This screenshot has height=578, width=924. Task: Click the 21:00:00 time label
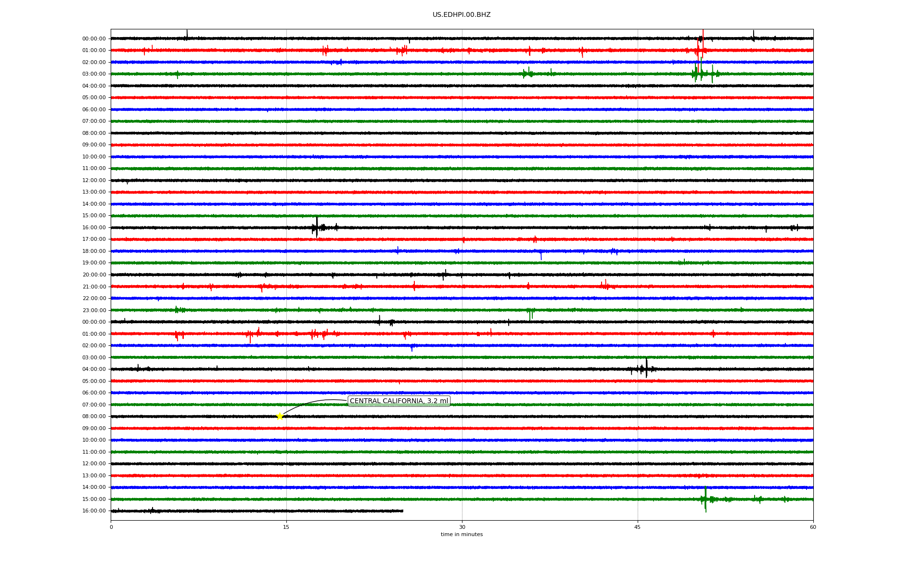click(x=94, y=287)
